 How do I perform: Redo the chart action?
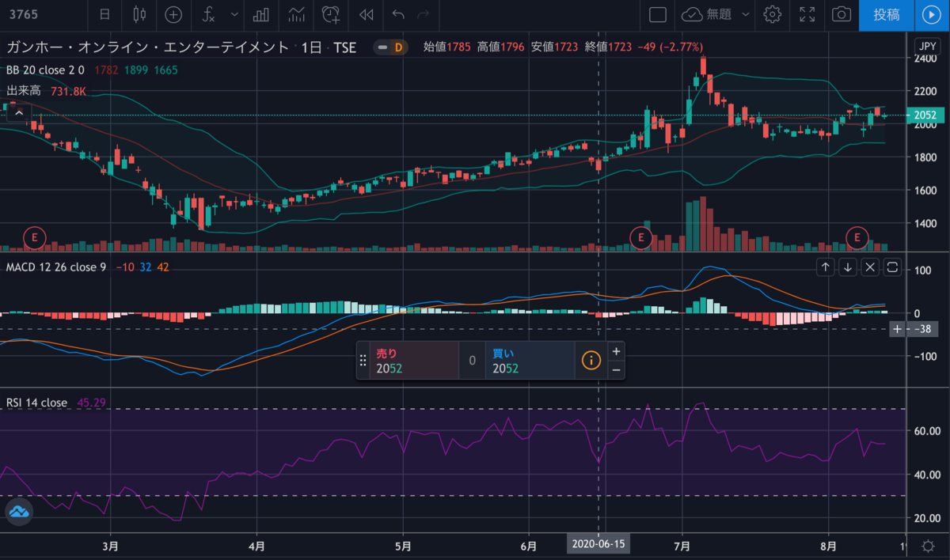[424, 14]
